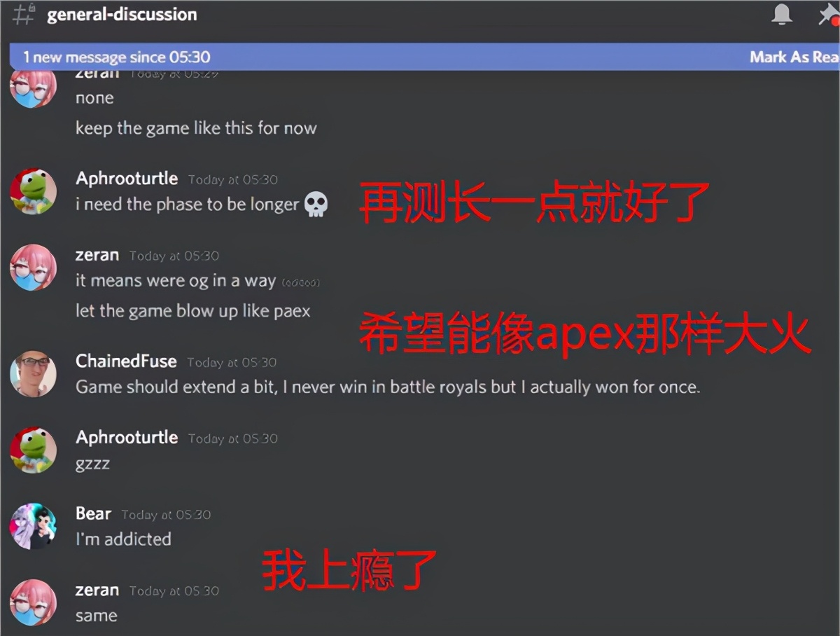Open Bear's avatar profile

(x=33, y=526)
